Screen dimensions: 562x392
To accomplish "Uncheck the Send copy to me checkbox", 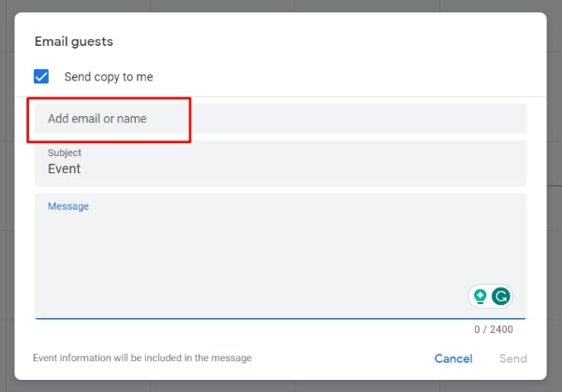I will (x=41, y=77).
